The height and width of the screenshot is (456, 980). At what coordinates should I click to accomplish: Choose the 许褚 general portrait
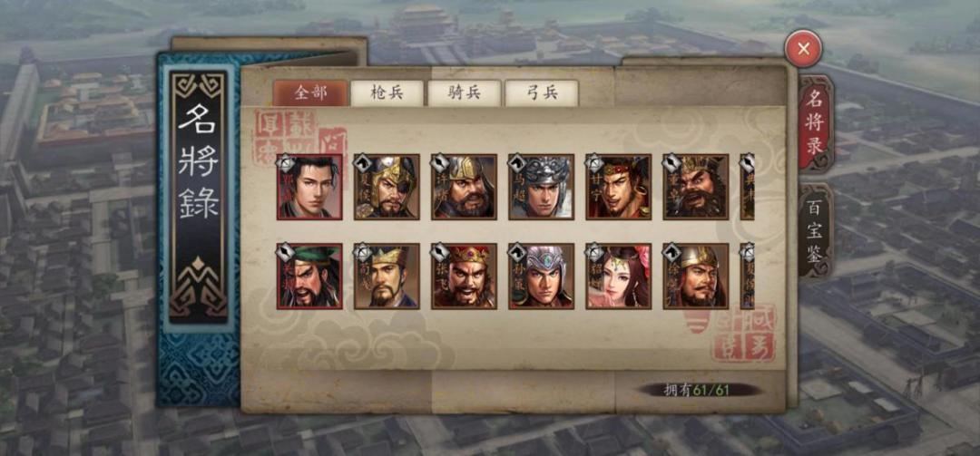click(x=464, y=187)
